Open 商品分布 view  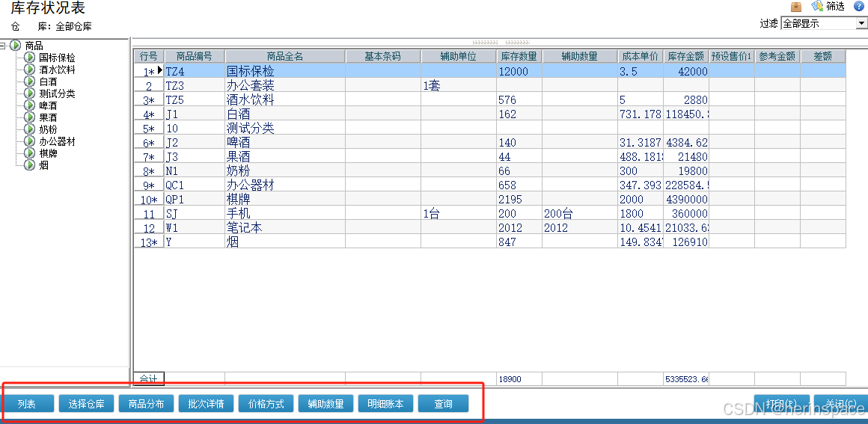(x=146, y=404)
